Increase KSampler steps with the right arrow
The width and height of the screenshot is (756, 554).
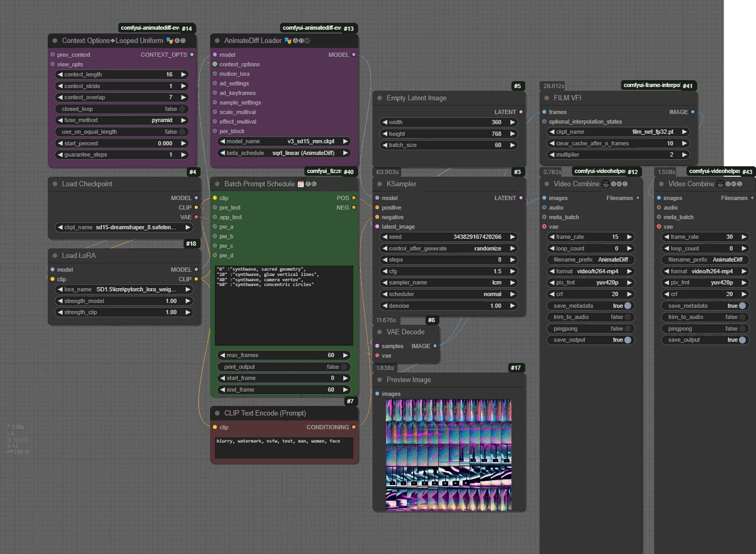[x=512, y=260]
